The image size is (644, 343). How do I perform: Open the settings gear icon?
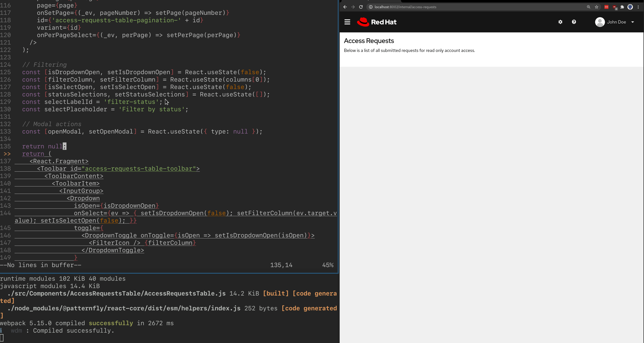pyautogui.click(x=560, y=22)
